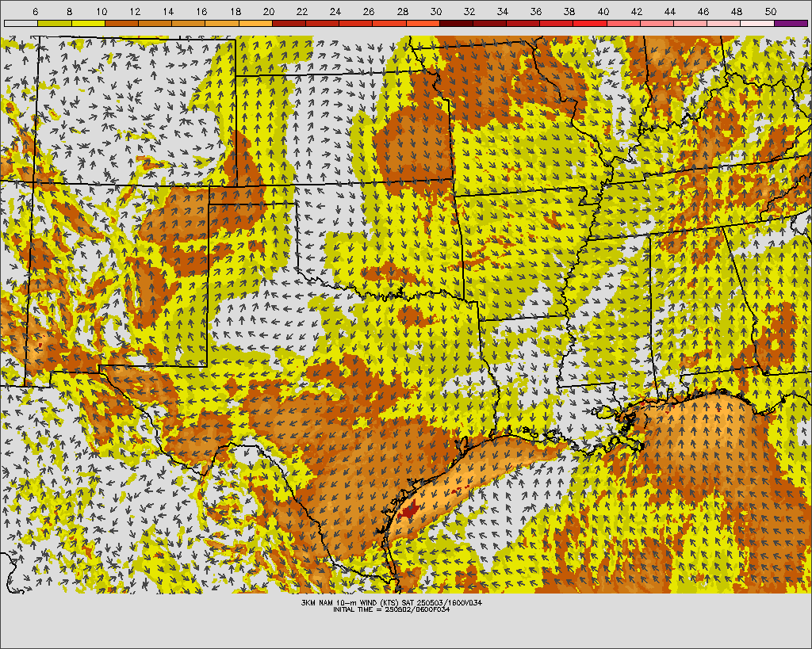Click the purple swatch above 50 knots
The image size is (812, 649).
pos(791,23)
